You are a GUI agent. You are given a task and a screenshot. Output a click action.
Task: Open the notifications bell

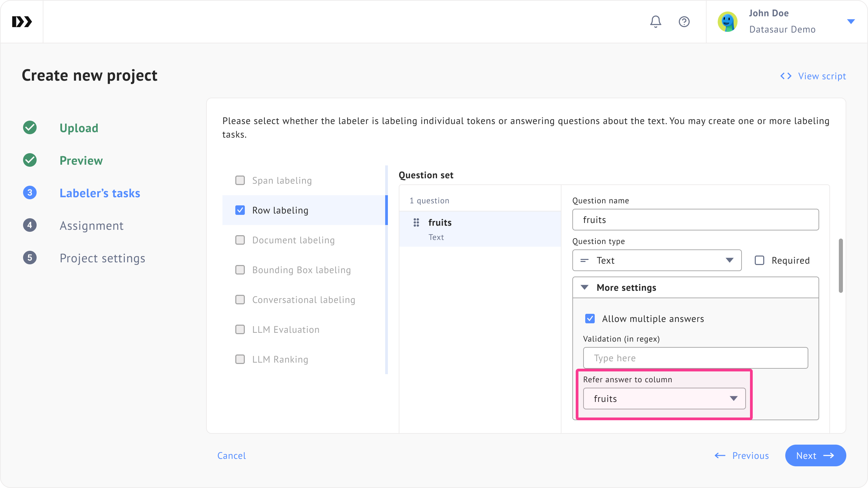pos(655,22)
